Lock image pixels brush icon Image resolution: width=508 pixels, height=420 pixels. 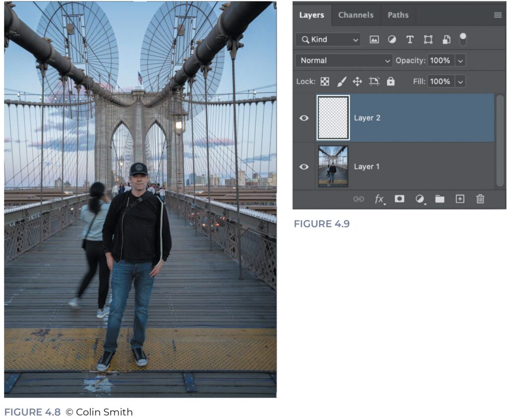coord(341,81)
